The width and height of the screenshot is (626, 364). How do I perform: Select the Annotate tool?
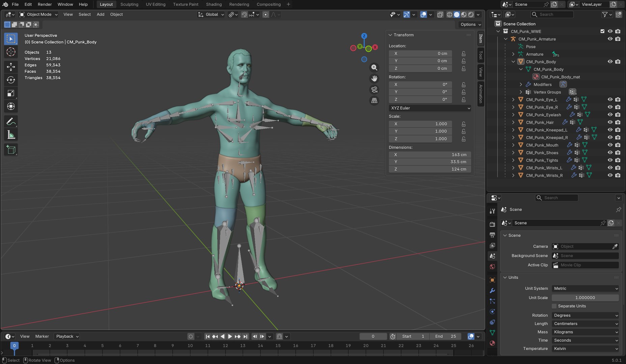(x=11, y=122)
